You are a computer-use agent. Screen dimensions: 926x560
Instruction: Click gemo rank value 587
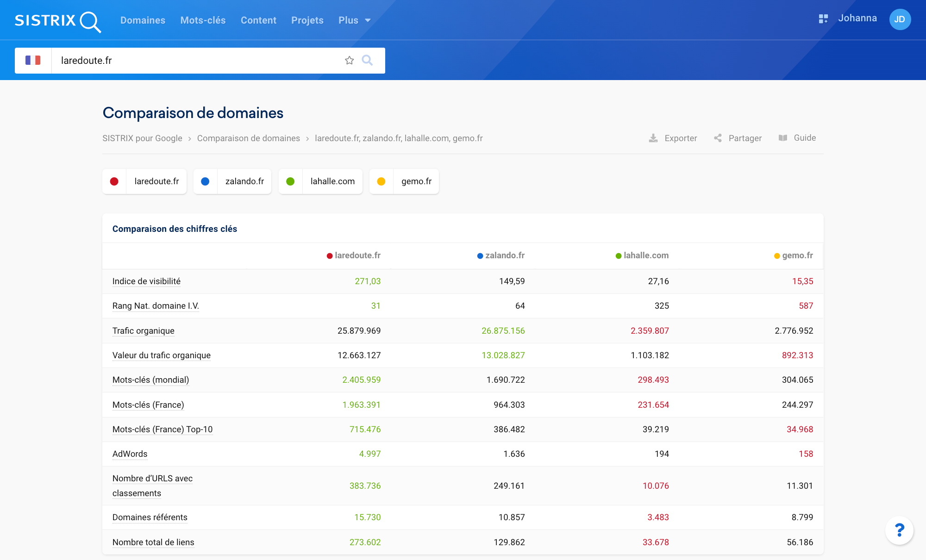click(x=806, y=306)
